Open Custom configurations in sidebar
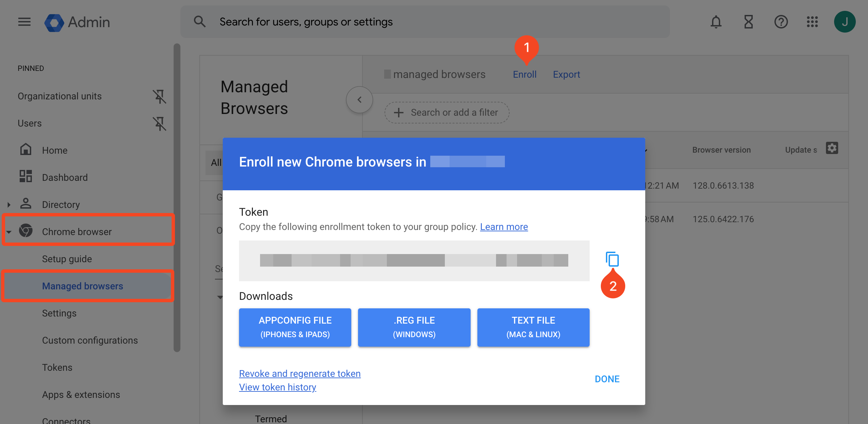The width and height of the screenshot is (868, 424). pos(90,340)
